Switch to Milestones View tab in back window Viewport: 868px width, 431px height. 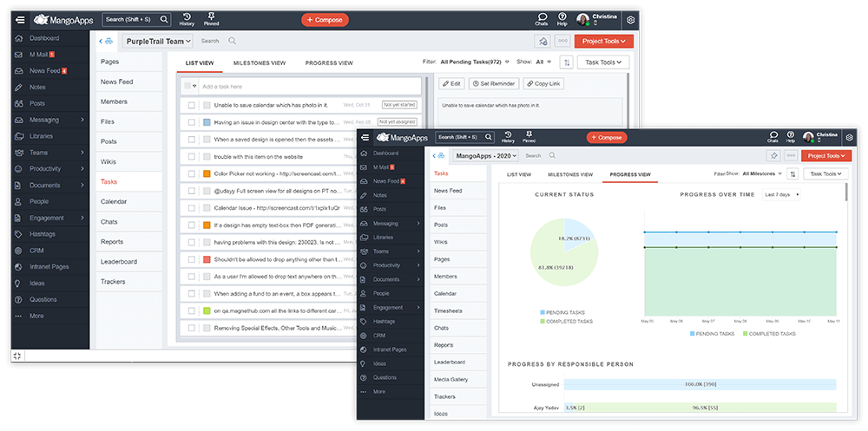point(260,63)
